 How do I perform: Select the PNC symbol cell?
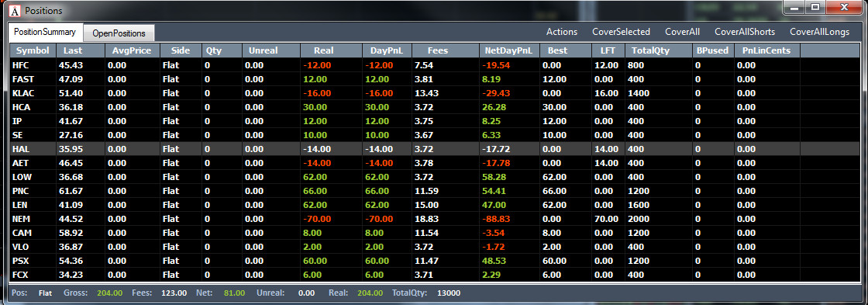(x=33, y=191)
